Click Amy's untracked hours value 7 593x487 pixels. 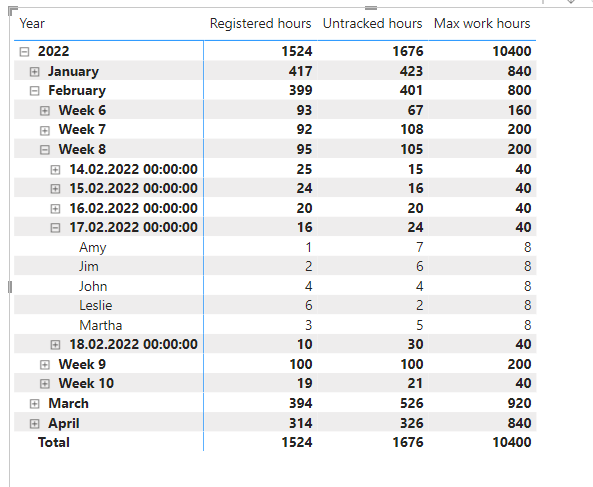(419, 247)
